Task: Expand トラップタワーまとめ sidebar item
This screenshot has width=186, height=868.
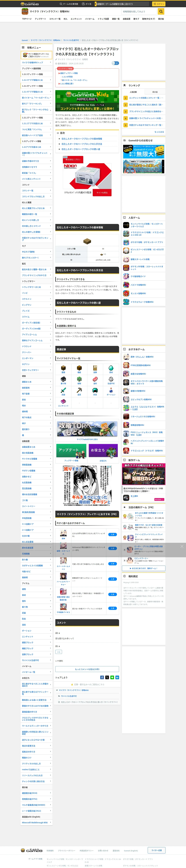Action: coord(37,287)
